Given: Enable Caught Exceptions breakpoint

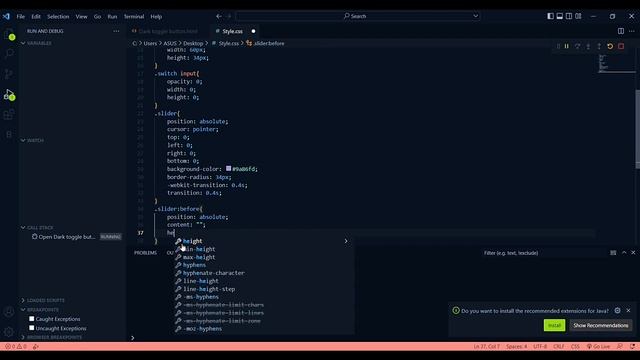Looking at the screenshot, I should [x=31, y=319].
